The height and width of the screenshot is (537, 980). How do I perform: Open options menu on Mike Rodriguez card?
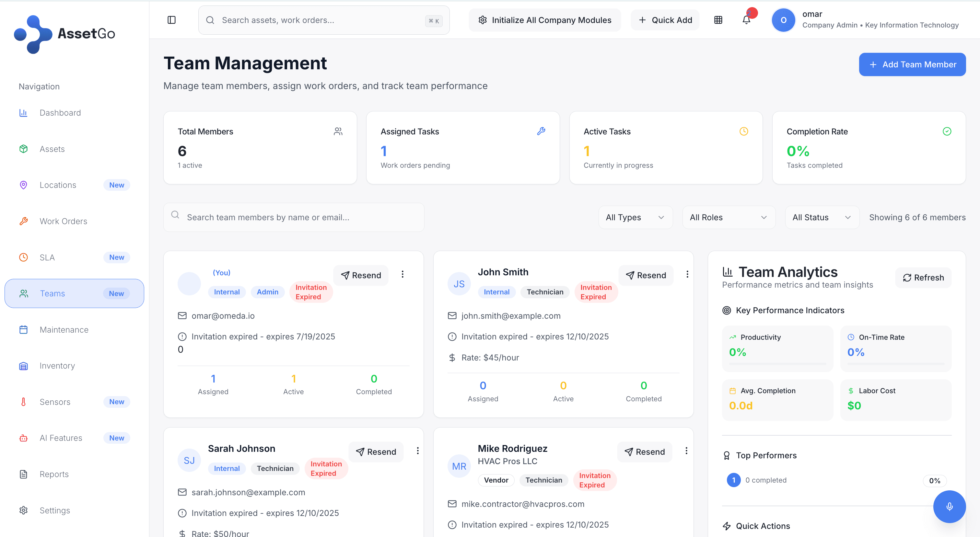coord(686,451)
